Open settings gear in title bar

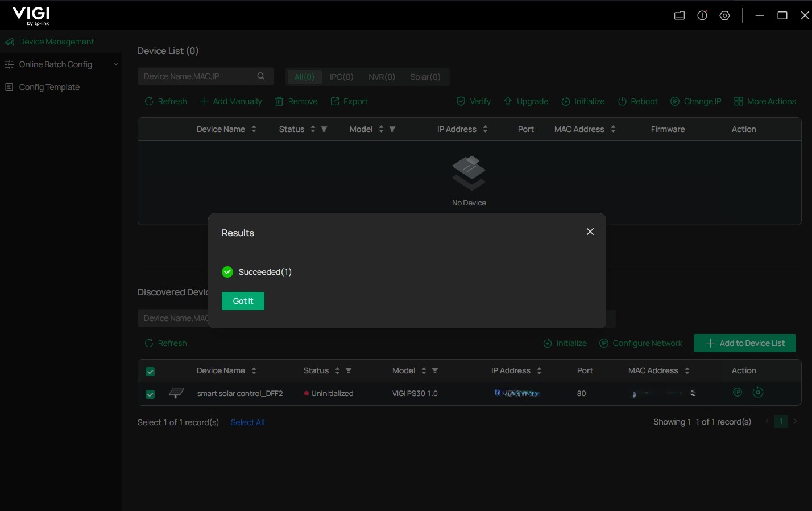(724, 15)
